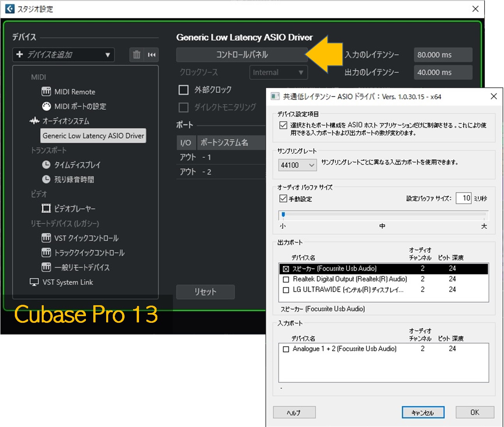Click the I/O column header
Viewport: 504px width, 427px height.
click(x=186, y=143)
